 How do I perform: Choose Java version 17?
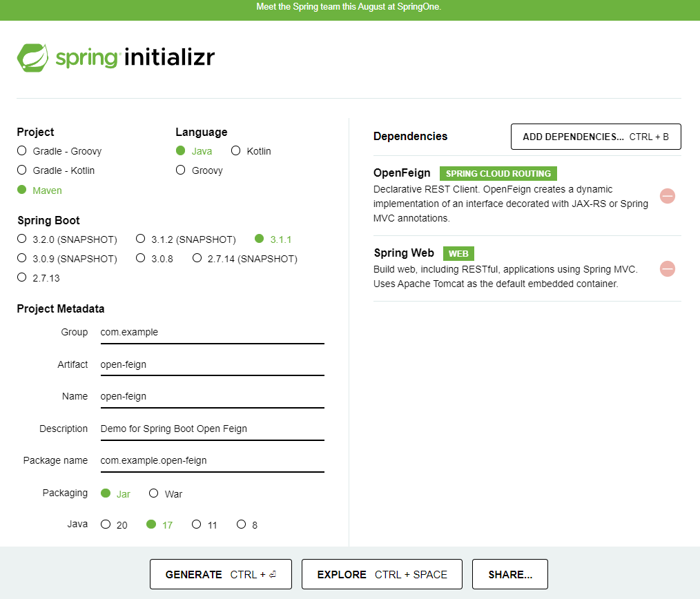(x=159, y=524)
